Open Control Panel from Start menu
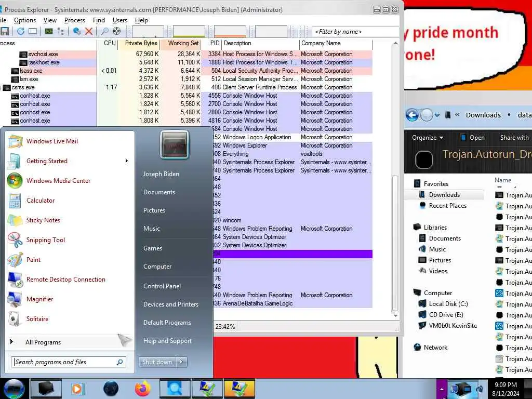532x399 pixels. [x=162, y=286]
